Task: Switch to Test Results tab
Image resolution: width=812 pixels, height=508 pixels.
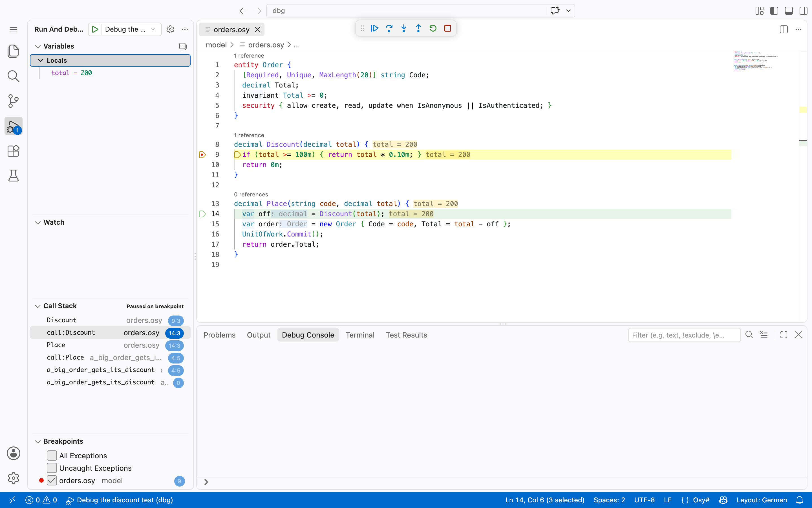Action: (406, 335)
